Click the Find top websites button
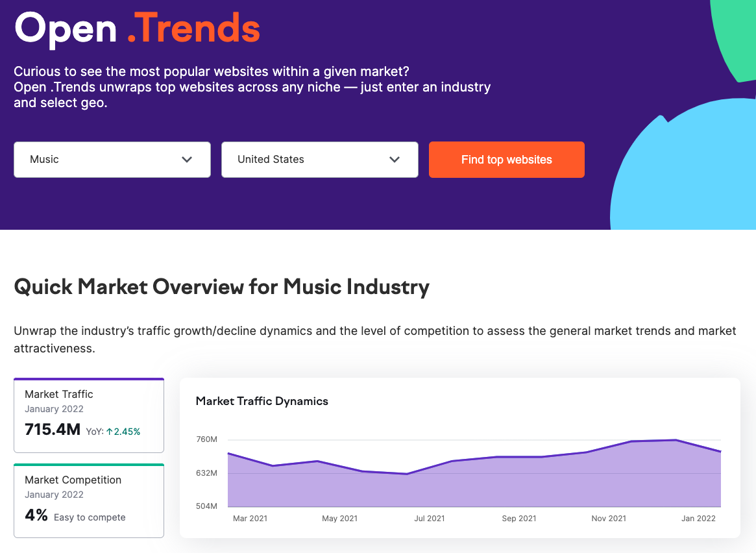Screen dimensions: 756x553 pyautogui.click(x=507, y=160)
